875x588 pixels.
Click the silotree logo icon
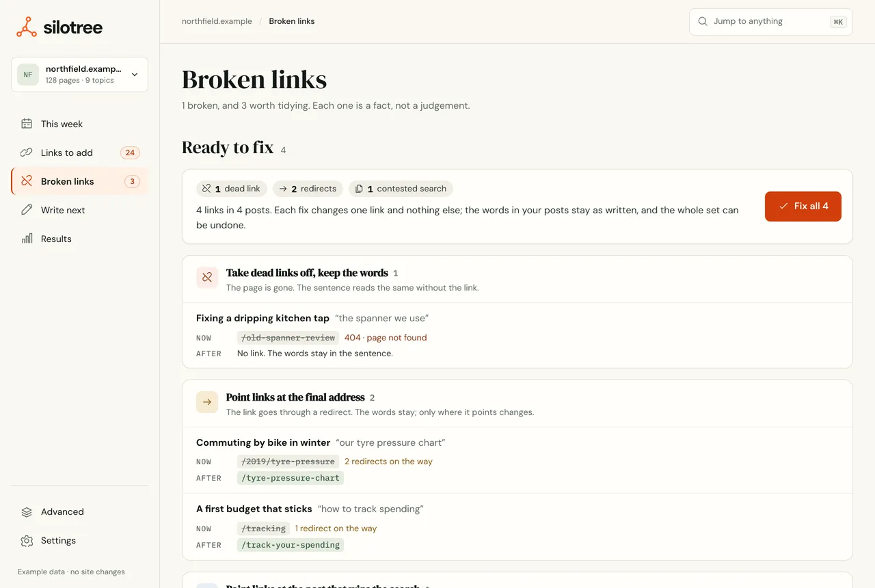(x=27, y=27)
